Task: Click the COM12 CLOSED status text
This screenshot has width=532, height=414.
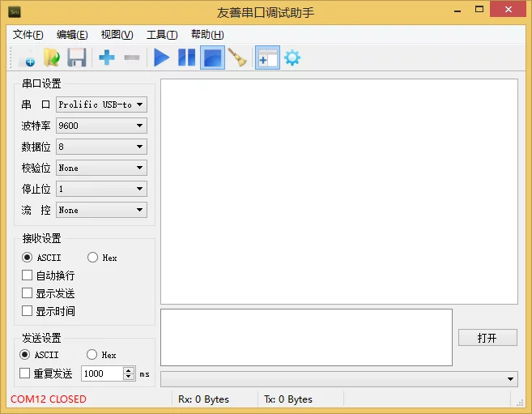Action: click(x=49, y=399)
